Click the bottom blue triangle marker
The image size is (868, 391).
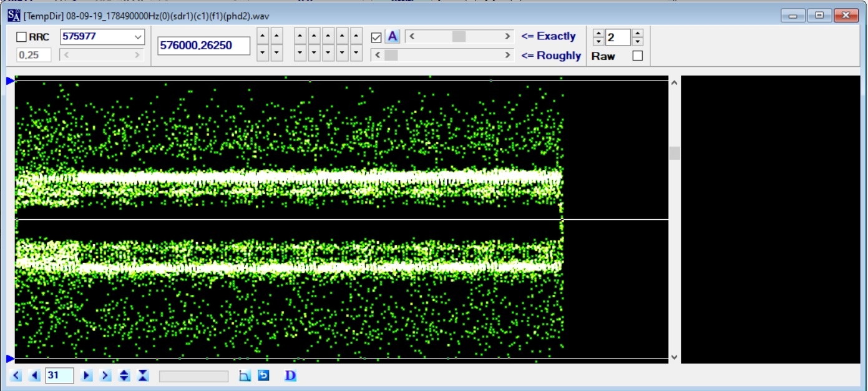[x=10, y=359]
